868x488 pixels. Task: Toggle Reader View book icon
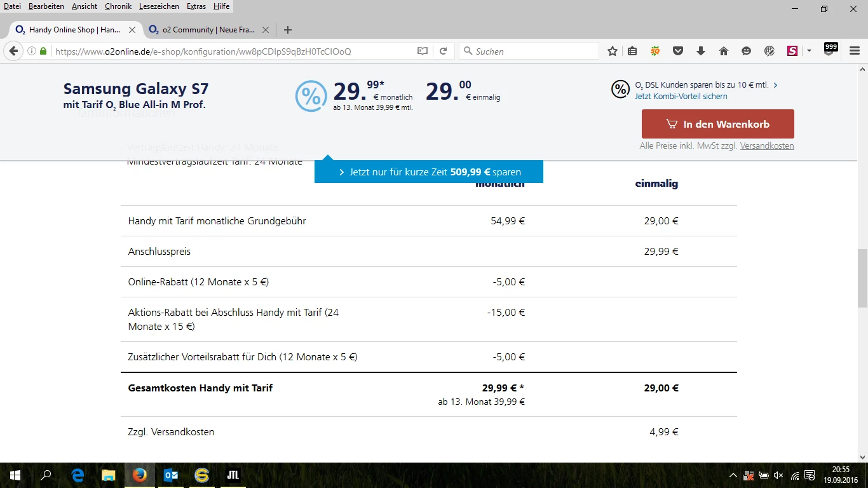coord(423,51)
